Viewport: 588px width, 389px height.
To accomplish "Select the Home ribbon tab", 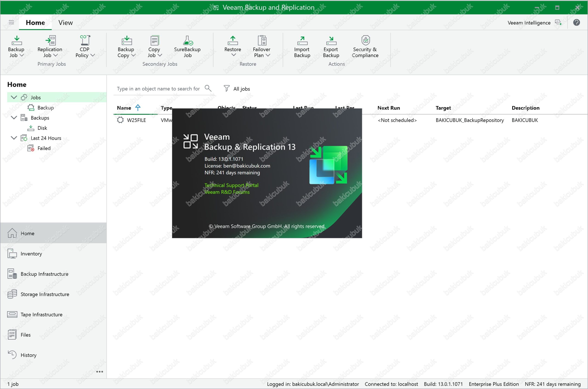I will tap(35, 23).
